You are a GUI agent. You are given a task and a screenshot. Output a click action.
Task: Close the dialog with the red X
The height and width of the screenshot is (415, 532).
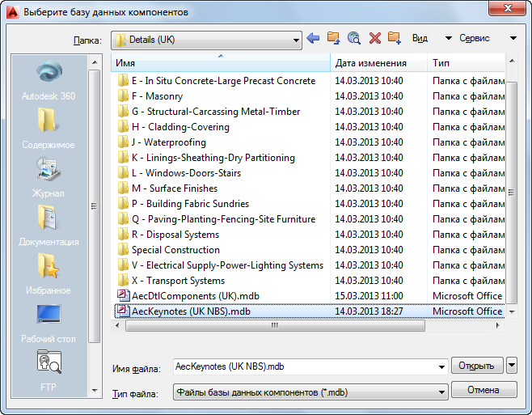[x=507, y=8]
